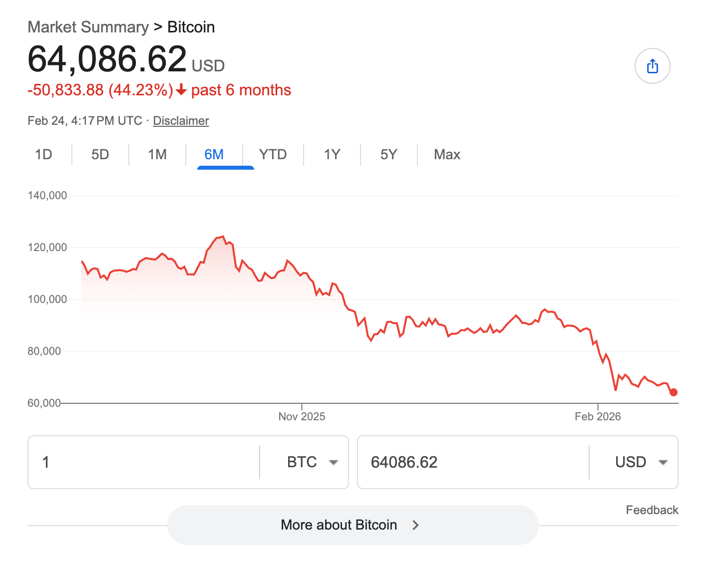Viewport: 728px width, 575px height.
Task: Select the 6M range tab
Action: coord(214,155)
